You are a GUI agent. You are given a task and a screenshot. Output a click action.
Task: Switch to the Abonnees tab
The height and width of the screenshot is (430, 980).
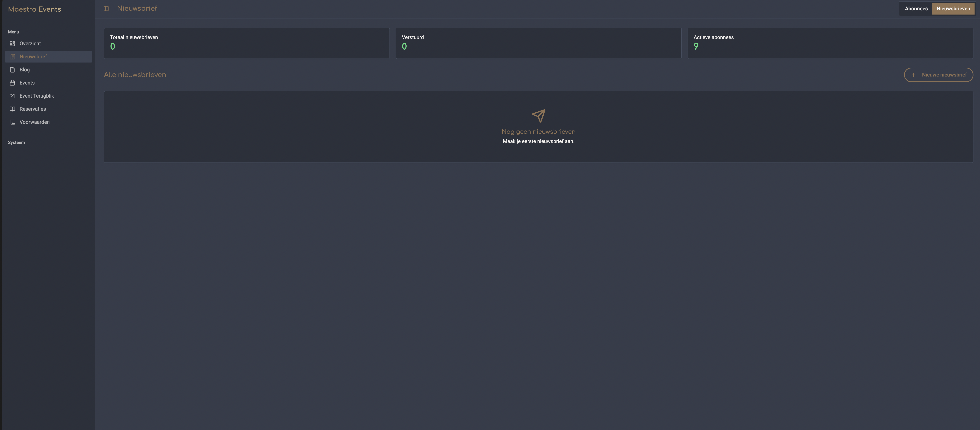point(916,9)
